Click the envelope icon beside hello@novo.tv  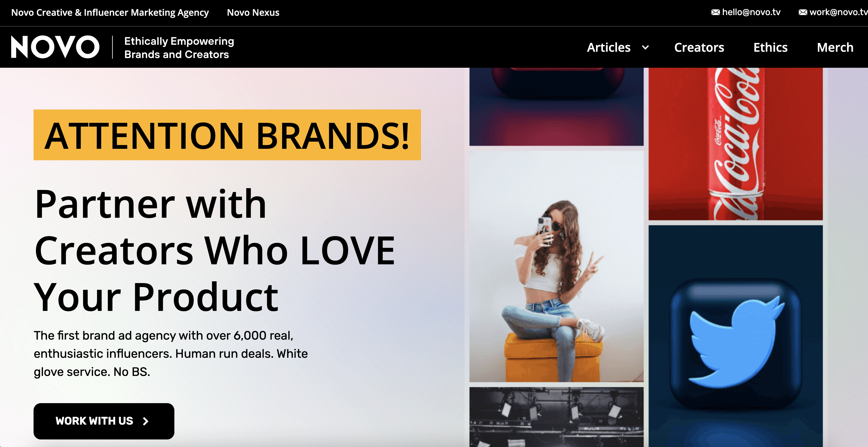coord(715,12)
